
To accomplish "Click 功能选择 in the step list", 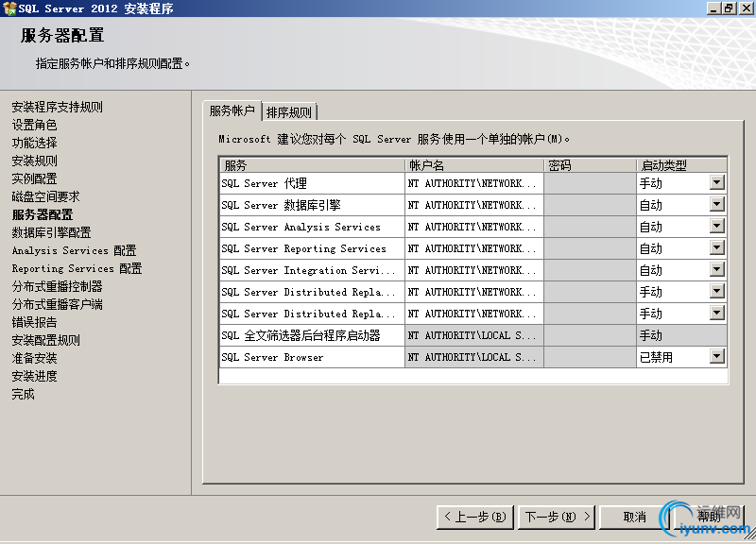I will 34,143.
